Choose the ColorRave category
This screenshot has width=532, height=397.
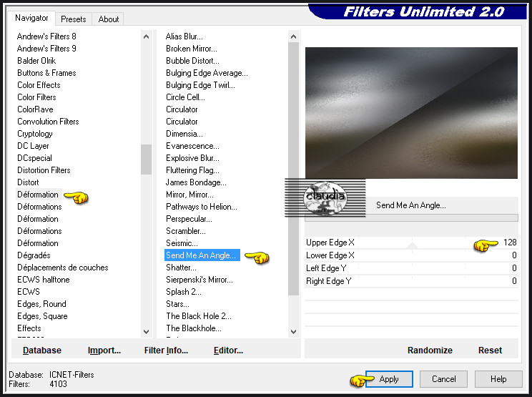[35, 109]
